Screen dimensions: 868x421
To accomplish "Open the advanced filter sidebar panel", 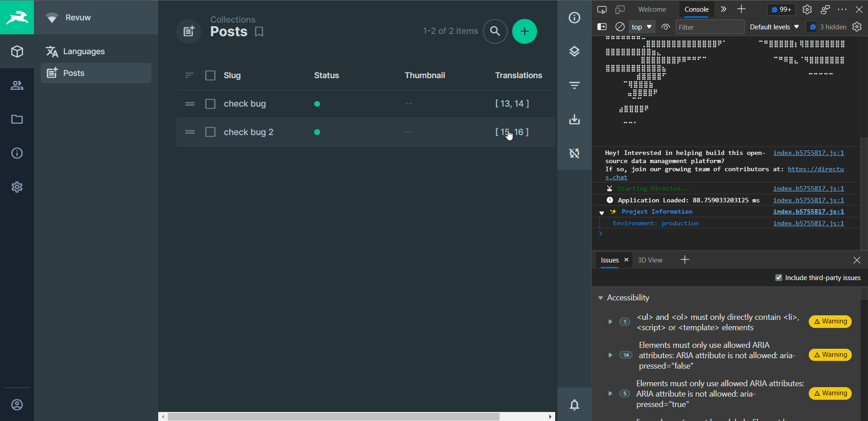I will coord(574,85).
